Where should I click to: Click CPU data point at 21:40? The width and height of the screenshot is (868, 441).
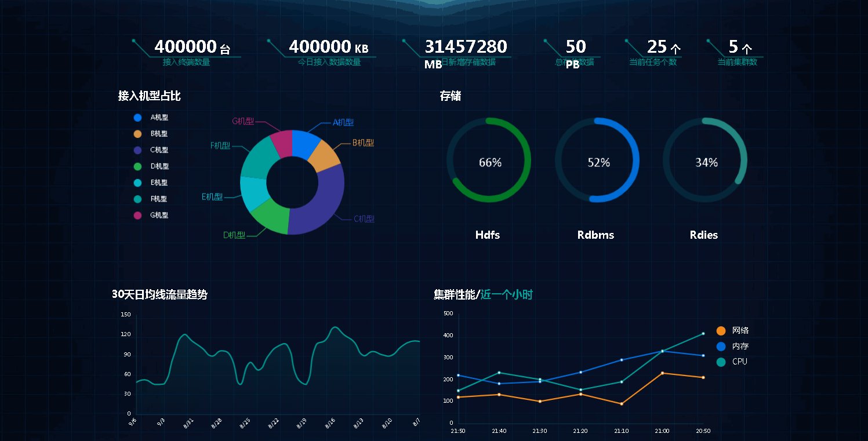pos(499,373)
